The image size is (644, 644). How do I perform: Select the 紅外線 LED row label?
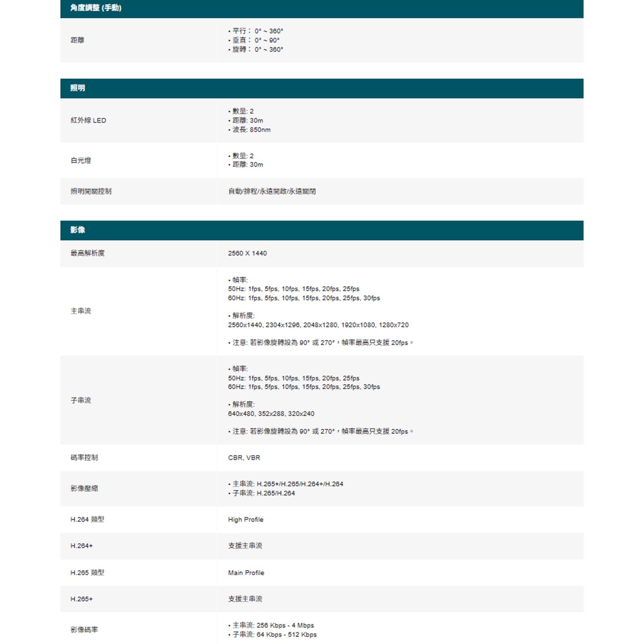point(88,120)
